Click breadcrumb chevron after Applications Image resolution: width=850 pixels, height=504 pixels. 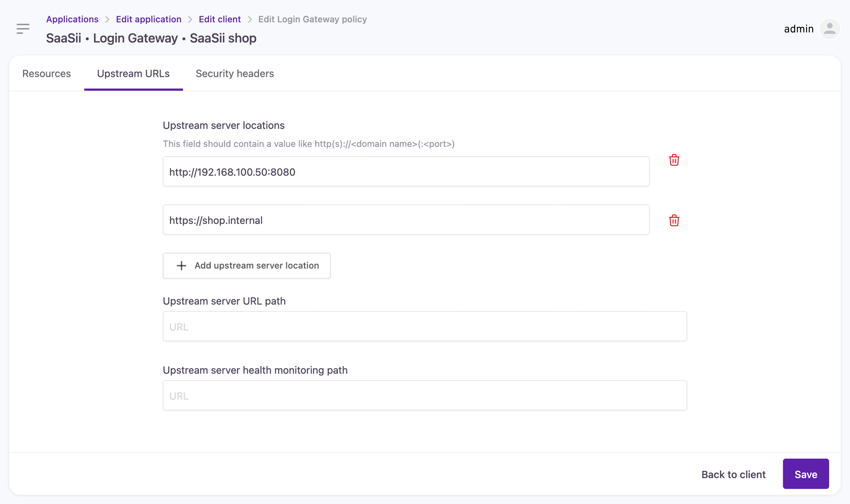[107, 19]
